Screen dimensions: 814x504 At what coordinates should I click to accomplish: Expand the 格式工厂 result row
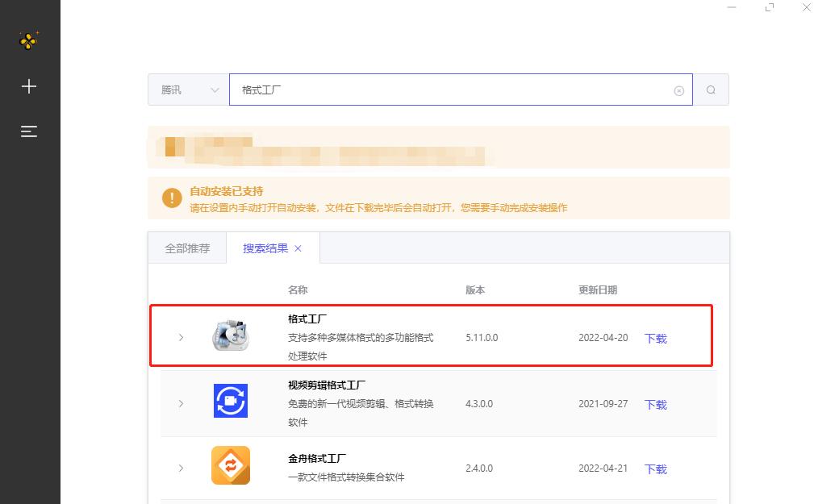[x=181, y=337]
